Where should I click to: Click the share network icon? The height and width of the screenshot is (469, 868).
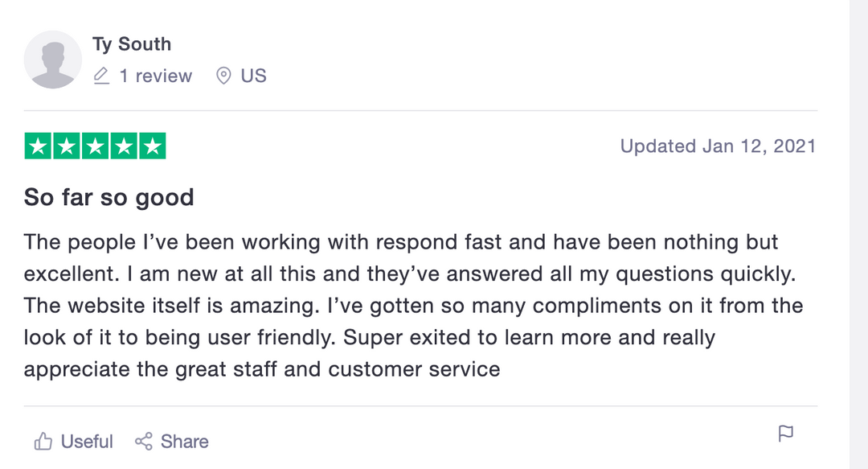point(144,442)
